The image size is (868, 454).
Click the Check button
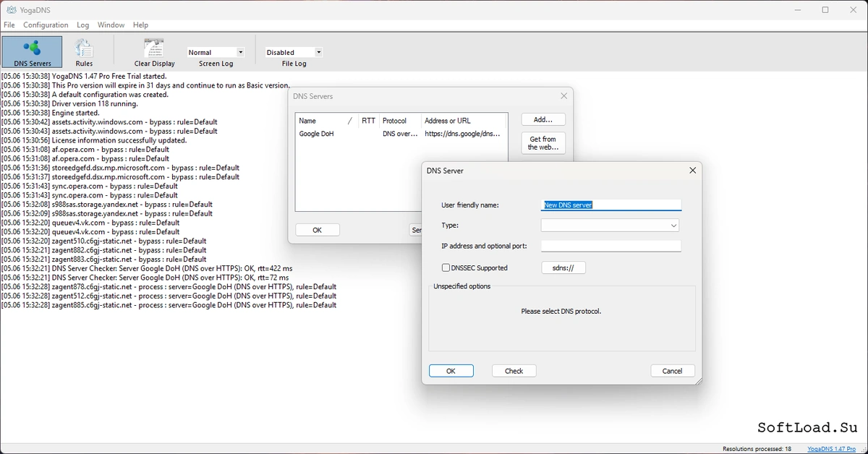pos(514,371)
